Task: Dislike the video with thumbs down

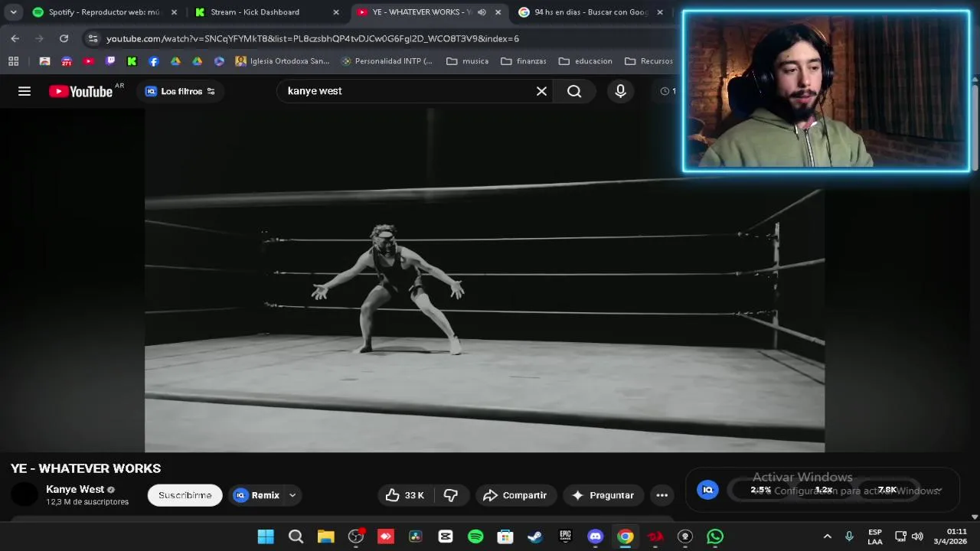Action: click(451, 495)
